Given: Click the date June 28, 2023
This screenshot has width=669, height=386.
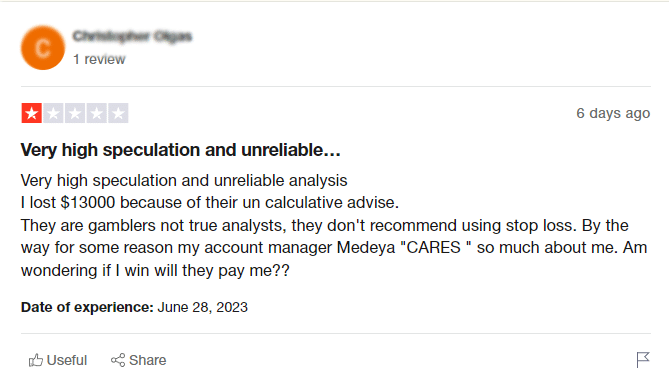Looking at the screenshot, I should click(x=203, y=307).
